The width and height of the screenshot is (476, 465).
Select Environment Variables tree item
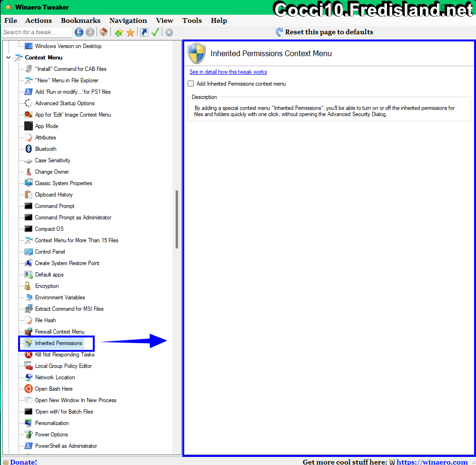coord(60,297)
